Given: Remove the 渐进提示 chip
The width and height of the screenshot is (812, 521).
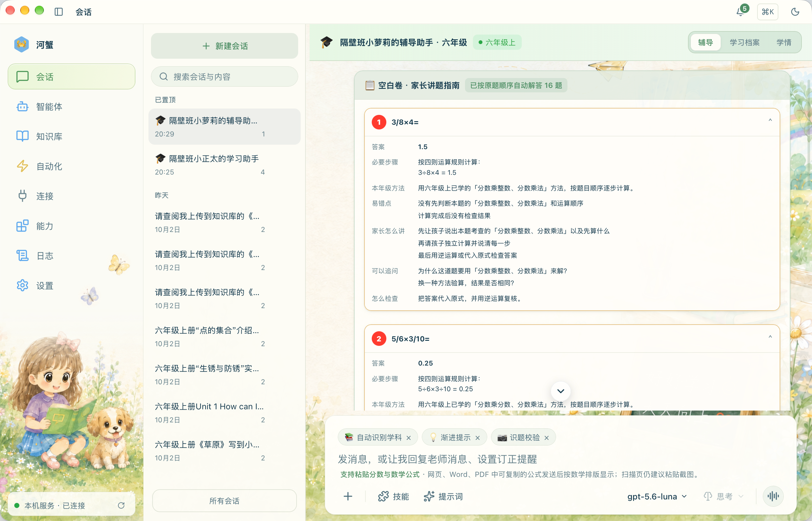Looking at the screenshot, I should click(478, 438).
